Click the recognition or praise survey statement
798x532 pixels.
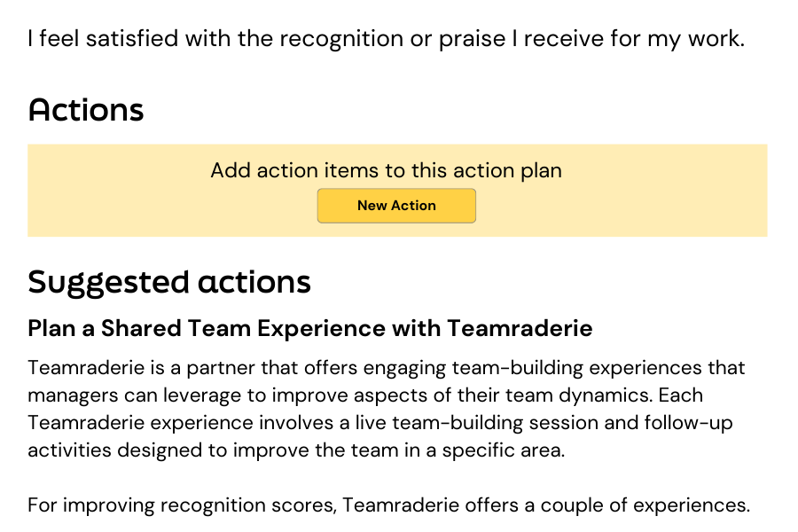coord(386,39)
